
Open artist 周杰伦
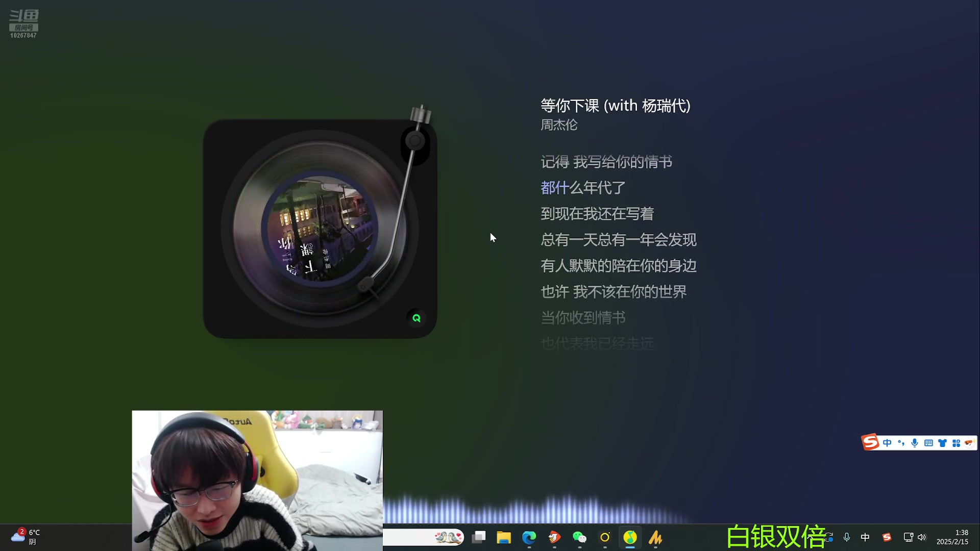click(559, 125)
